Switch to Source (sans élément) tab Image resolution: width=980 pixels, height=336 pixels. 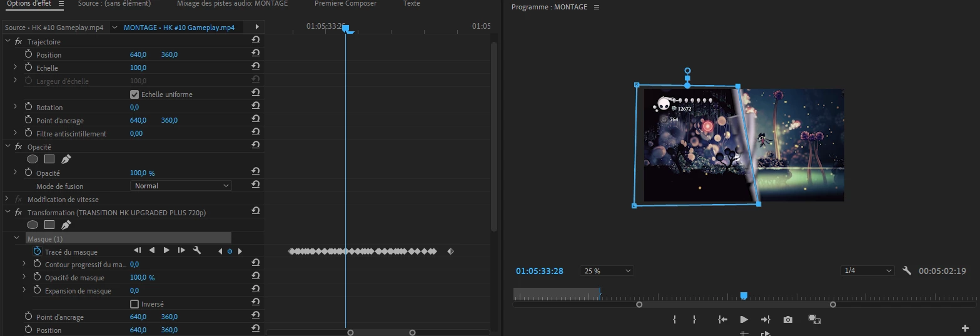point(114,4)
